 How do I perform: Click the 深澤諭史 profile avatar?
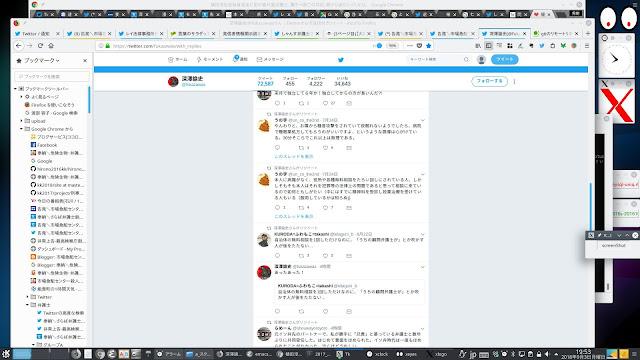pyautogui.click(x=173, y=81)
